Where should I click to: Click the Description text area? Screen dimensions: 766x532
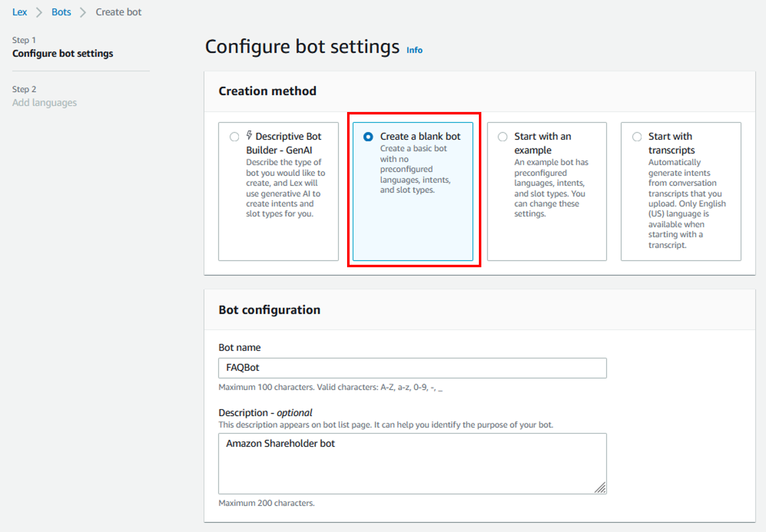pyautogui.click(x=412, y=463)
